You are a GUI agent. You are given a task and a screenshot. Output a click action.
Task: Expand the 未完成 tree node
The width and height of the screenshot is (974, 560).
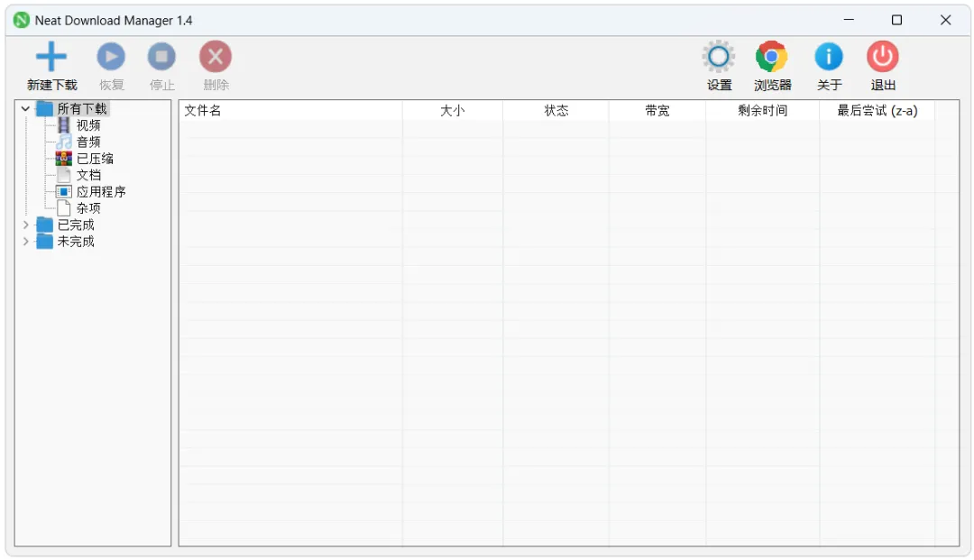25,242
